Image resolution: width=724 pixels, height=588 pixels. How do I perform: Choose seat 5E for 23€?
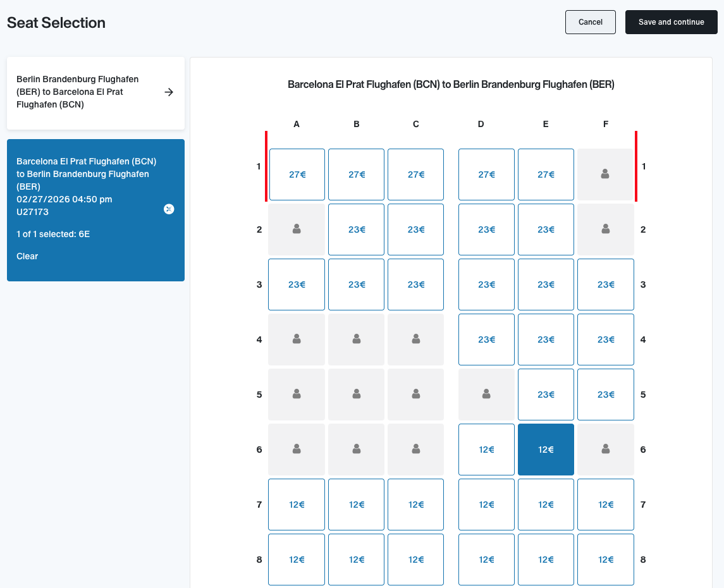[x=546, y=394]
